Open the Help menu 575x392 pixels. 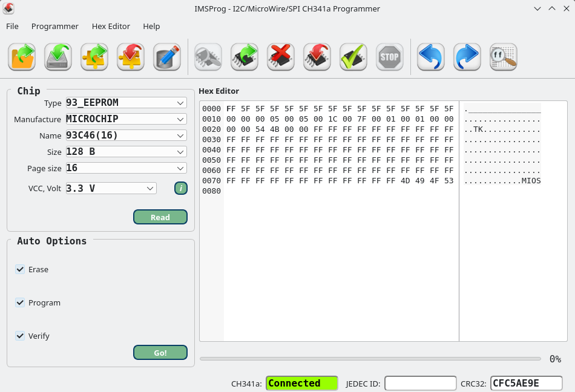(x=151, y=27)
